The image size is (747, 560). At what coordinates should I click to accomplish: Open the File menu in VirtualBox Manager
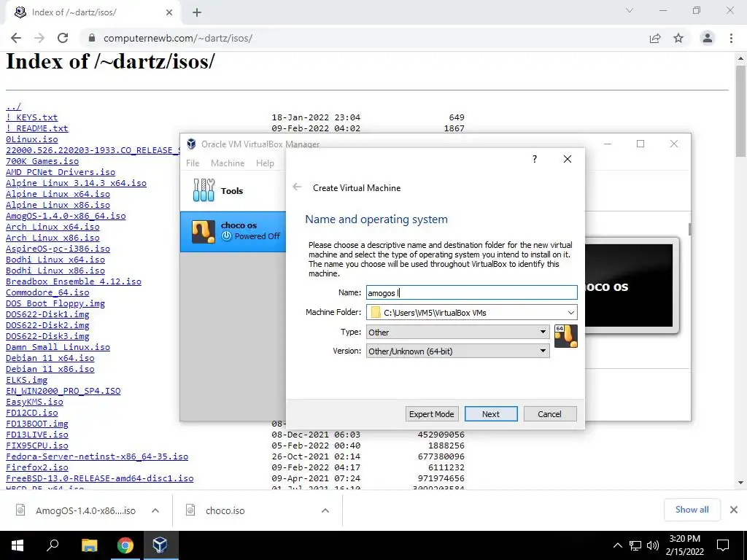193,163
